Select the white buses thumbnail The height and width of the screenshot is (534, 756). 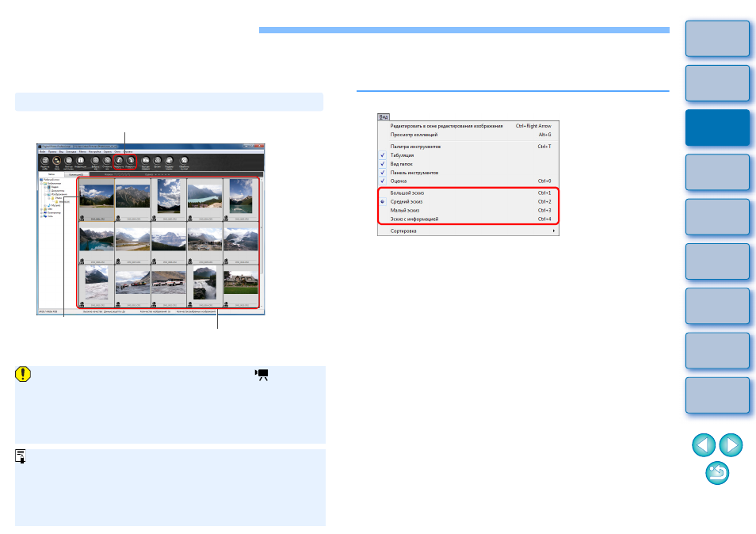(169, 283)
